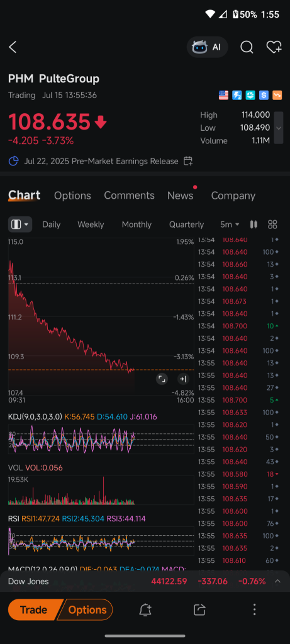Tap the Dow Jones index label

tap(28, 581)
